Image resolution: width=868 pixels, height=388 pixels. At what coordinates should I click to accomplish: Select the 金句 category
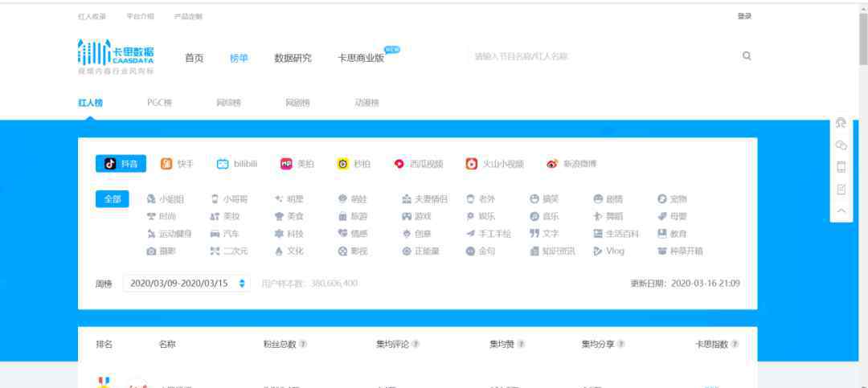481,251
